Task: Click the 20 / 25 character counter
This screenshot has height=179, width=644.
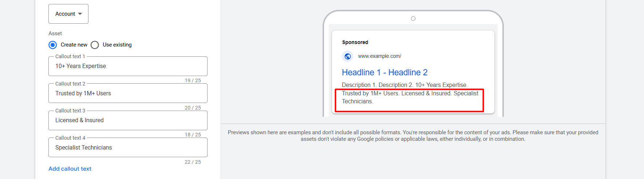Action: 193,108
